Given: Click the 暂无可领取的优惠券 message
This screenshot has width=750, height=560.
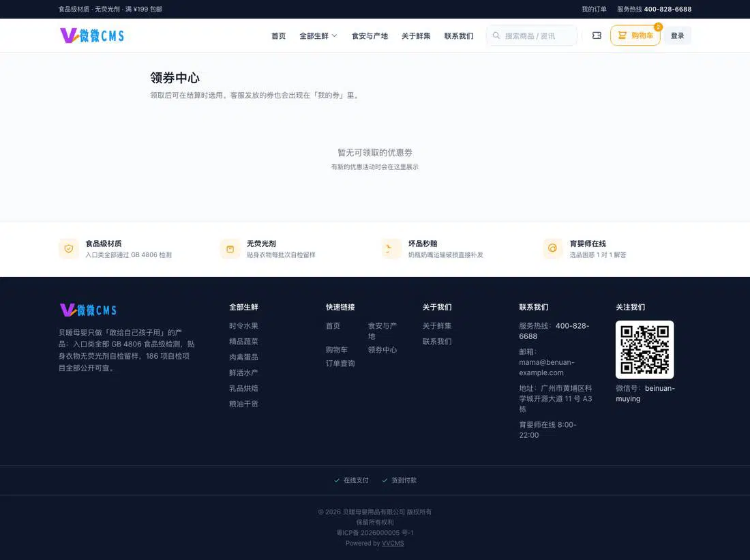Looking at the screenshot, I should (375, 153).
